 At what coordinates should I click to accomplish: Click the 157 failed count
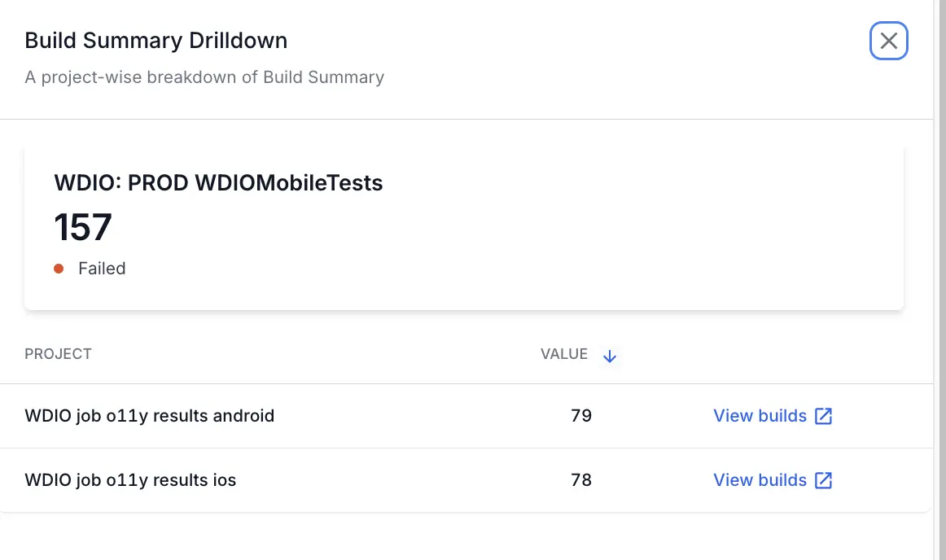pos(83,227)
